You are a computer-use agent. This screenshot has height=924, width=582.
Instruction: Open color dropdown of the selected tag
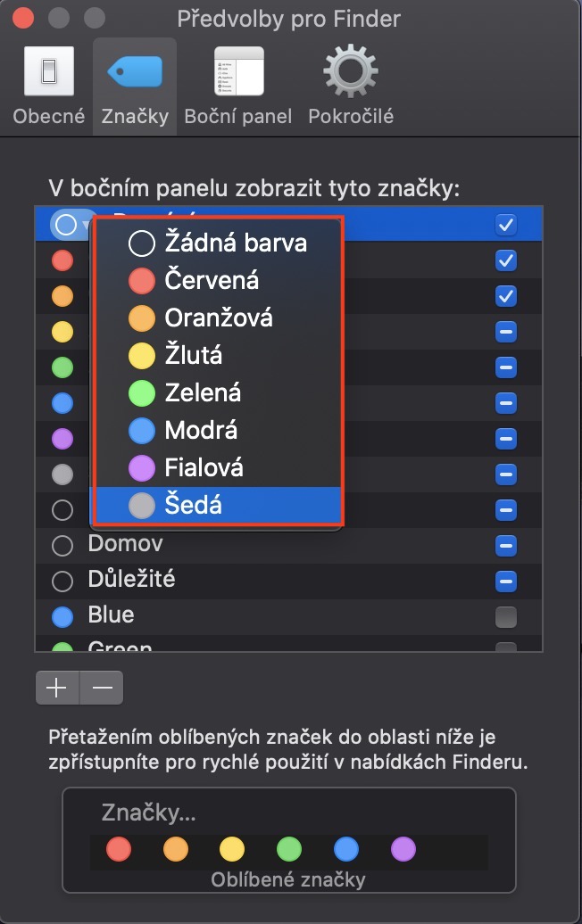pos(71,226)
